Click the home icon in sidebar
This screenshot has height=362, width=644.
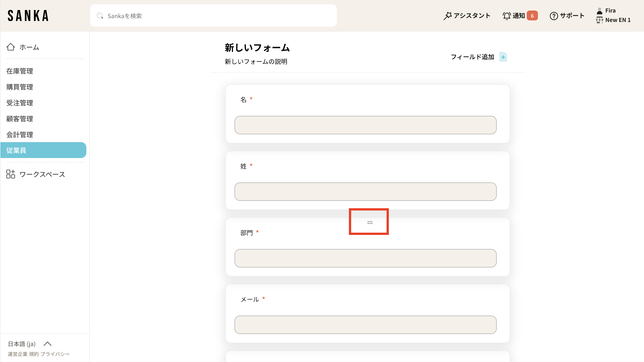[11, 47]
